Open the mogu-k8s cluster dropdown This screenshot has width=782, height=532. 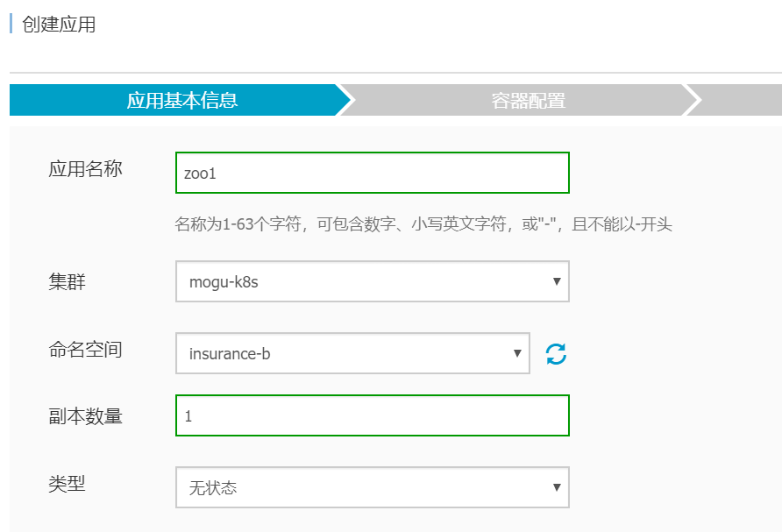(372, 282)
